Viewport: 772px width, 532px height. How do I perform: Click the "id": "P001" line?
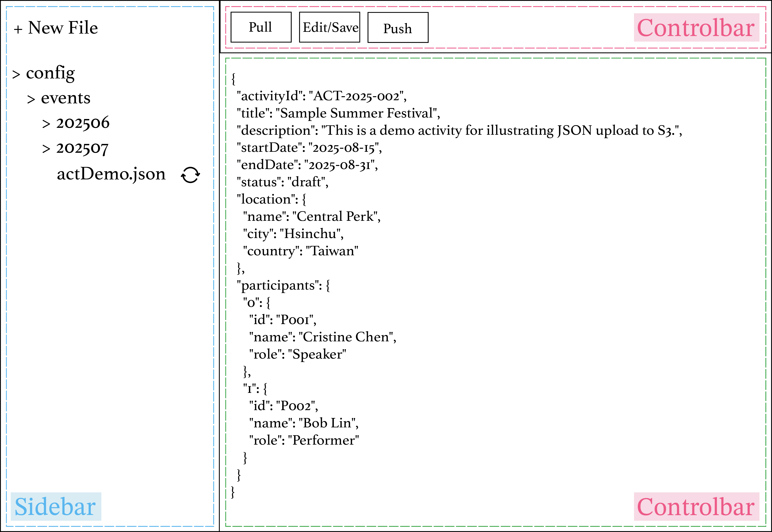pyautogui.click(x=283, y=320)
